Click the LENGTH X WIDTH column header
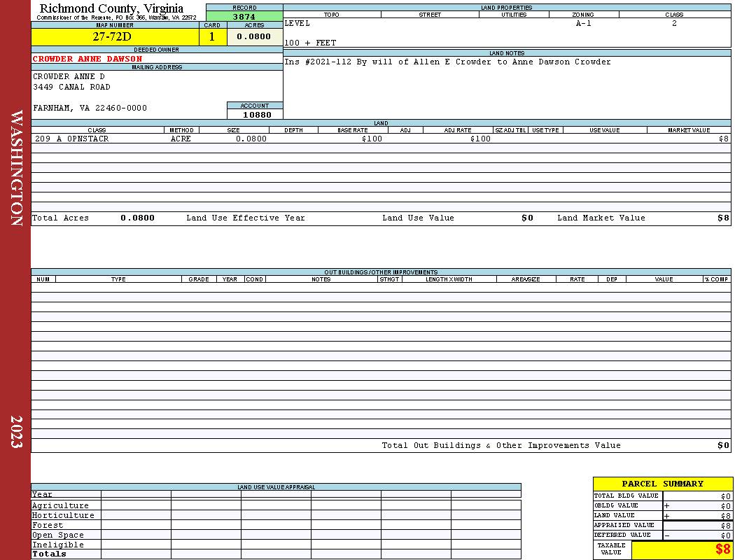Screen dimensions: 735x560 pyautogui.click(x=449, y=279)
